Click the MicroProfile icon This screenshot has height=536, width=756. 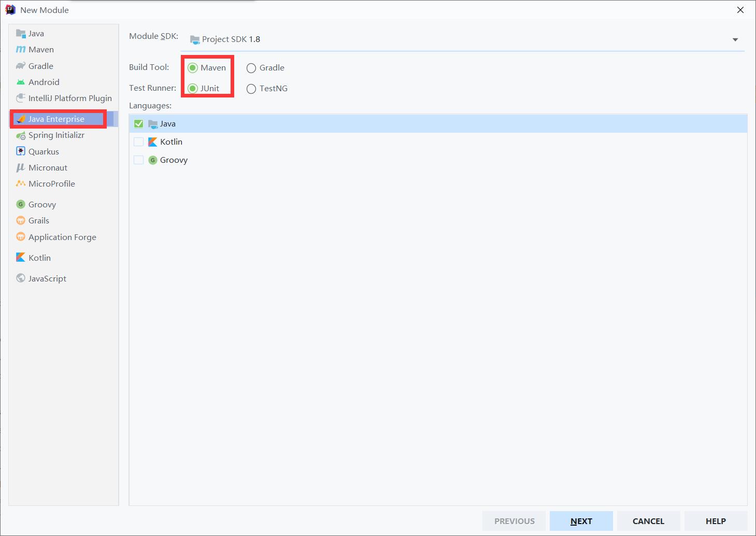coord(21,184)
